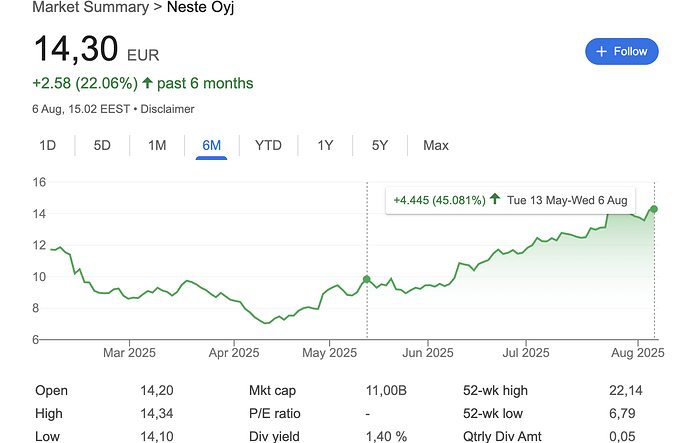
Task: Click the High value 14,34
Action: 157,413
